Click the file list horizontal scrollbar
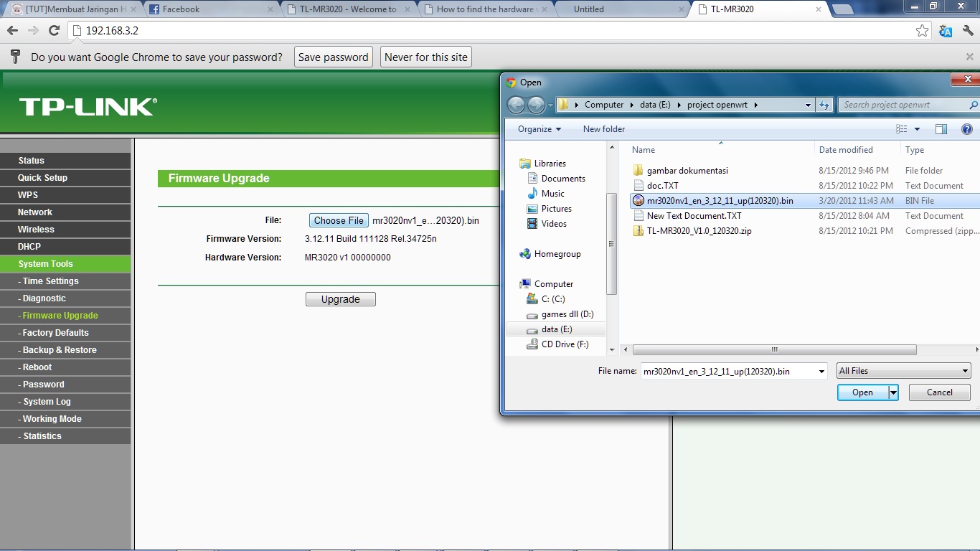This screenshot has width=980, height=551. click(775, 350)
